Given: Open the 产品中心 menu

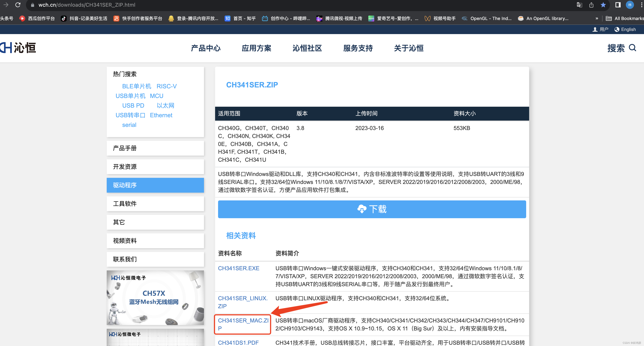Looking at the screenshot, I should (x=205, y=48).
